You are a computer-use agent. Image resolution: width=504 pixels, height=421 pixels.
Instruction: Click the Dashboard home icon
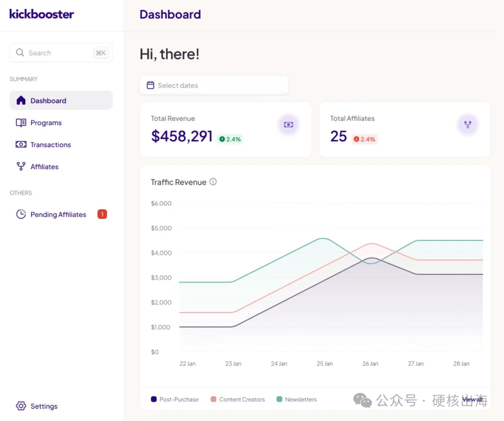21,101
